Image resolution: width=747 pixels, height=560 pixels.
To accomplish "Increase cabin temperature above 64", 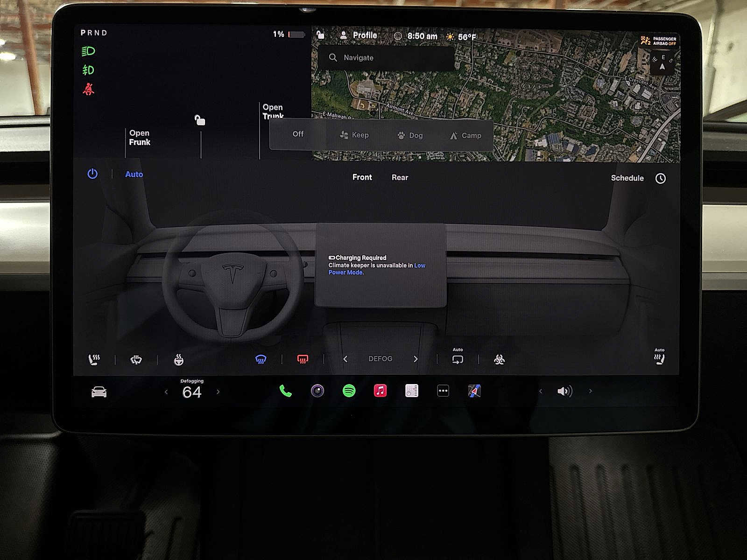I will click(218, 392).
